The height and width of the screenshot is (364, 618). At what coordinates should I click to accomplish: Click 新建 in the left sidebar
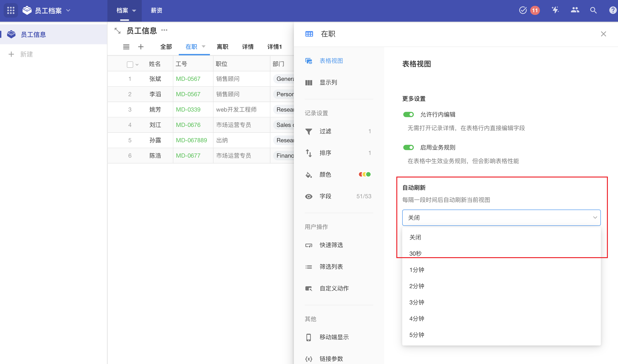point(26,54)
